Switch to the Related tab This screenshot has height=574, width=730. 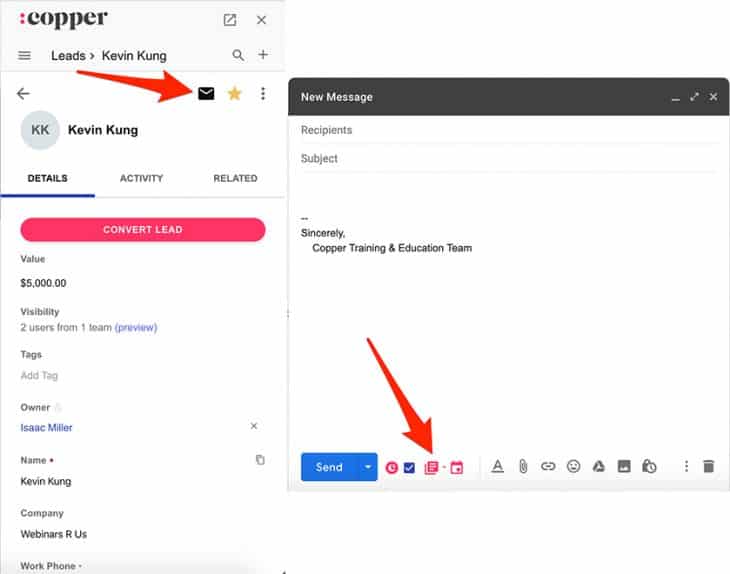click(x=235, y=178)
